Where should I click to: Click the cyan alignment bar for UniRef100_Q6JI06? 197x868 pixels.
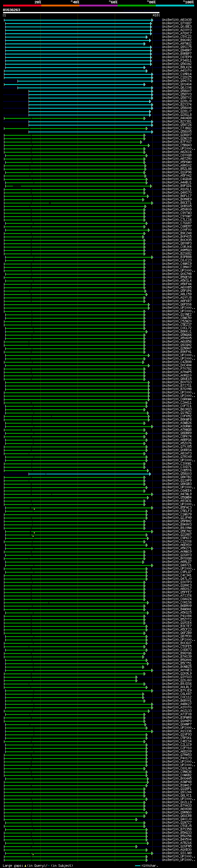[85, 88]
